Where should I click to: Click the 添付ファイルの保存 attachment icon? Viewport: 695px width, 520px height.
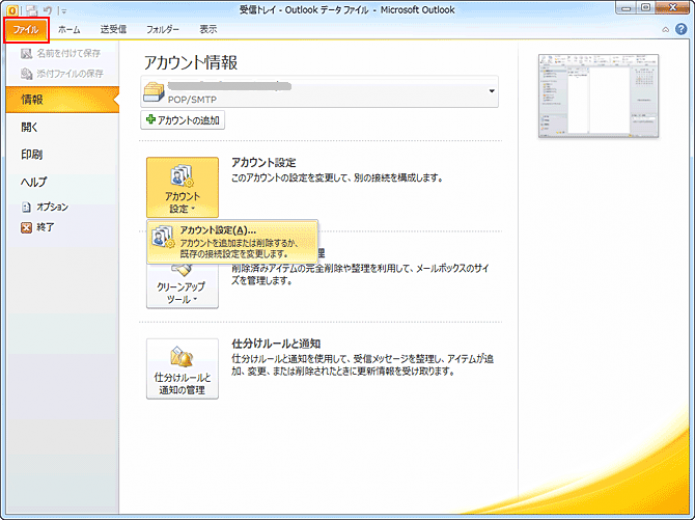click(27, 74)
